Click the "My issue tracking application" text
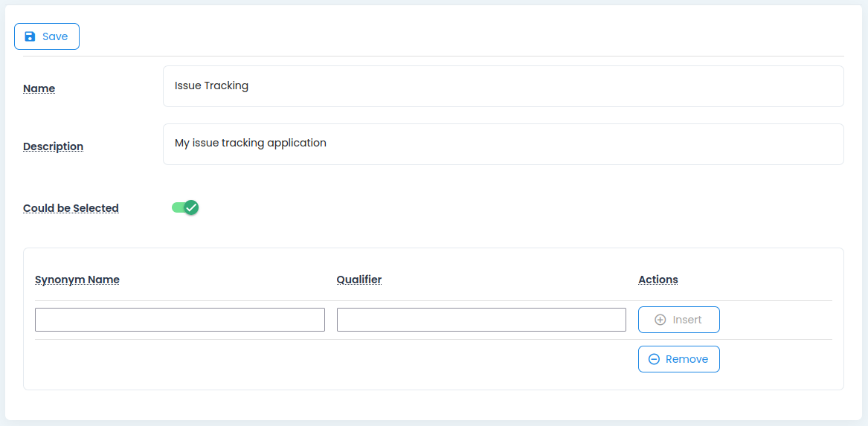This screenshot has height=426, width=868. (x=250, y=143)
